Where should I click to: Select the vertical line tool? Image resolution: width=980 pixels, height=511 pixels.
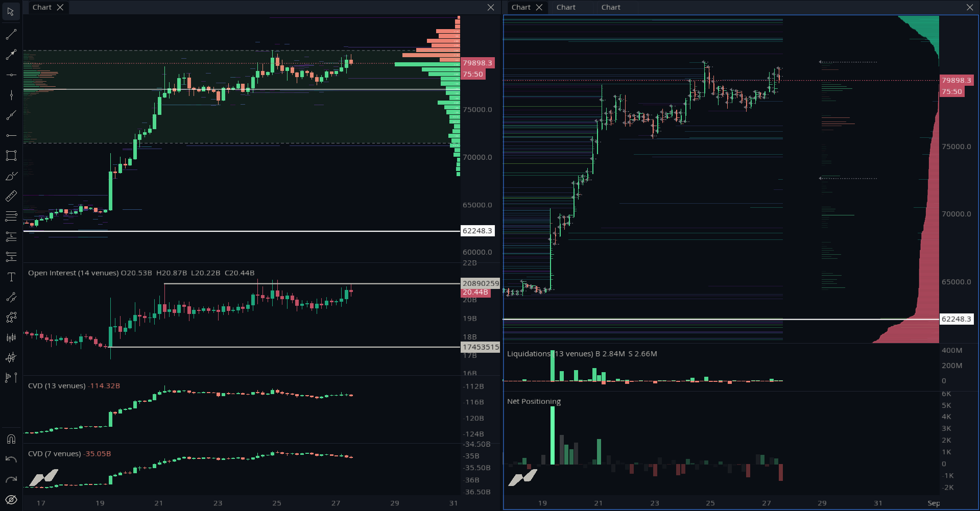click(11, 95)
